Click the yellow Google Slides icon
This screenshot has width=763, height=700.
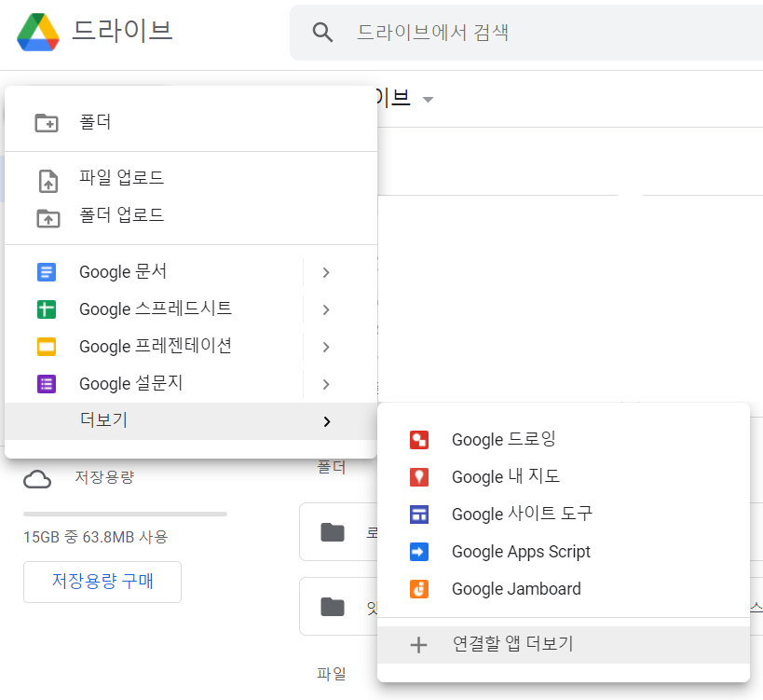[47, 347]
